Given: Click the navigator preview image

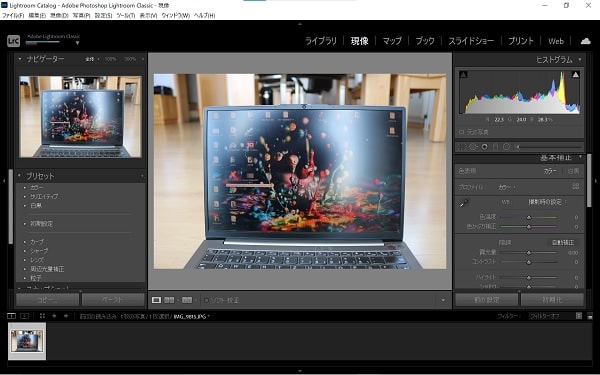Looking at the screenshot, I should pyautogui.click(x=80, y=117).
